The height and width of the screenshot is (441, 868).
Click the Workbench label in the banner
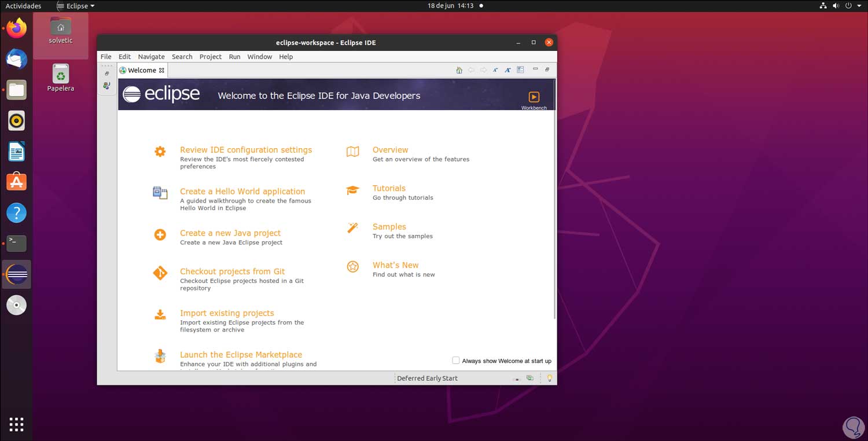[534, 108]
